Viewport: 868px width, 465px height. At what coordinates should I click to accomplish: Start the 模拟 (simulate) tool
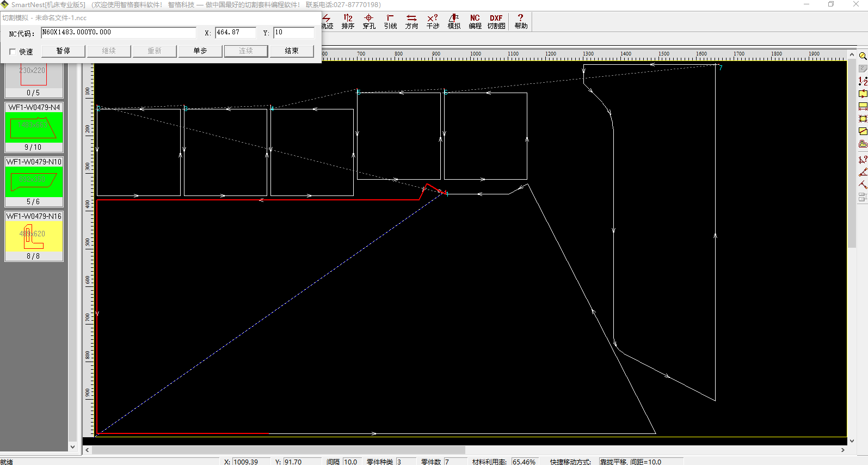coord(454,22)
